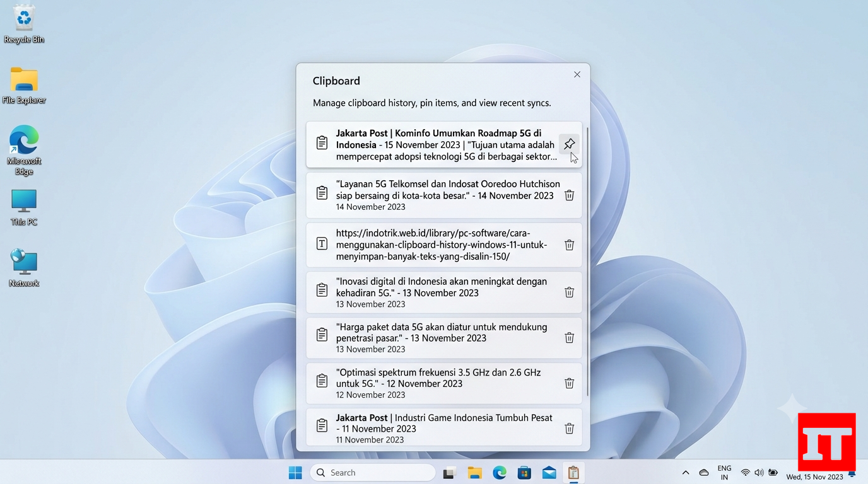Delete the Industri Game Indonesia entry
868x484 pixels.
(569, 429)
